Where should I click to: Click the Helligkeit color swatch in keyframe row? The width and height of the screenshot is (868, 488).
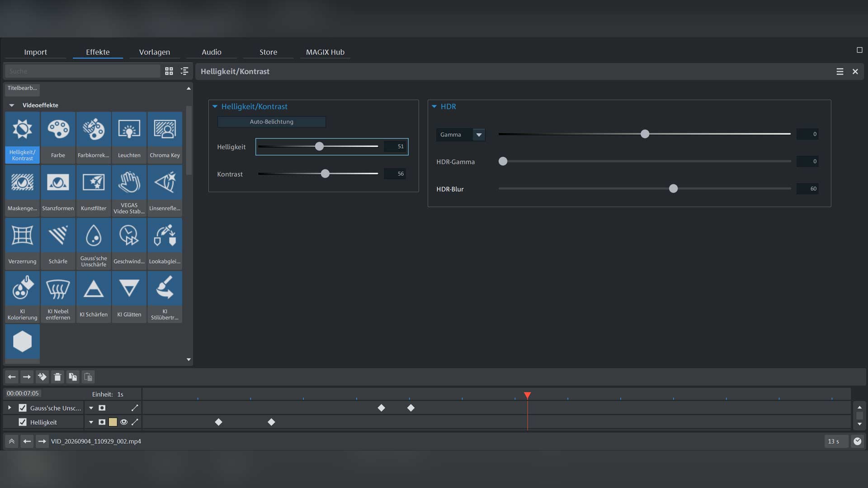pos(113,422)
